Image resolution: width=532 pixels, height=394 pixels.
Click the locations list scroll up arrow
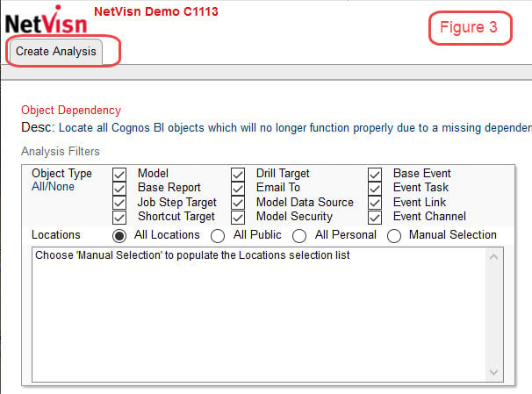pos(494,257)
